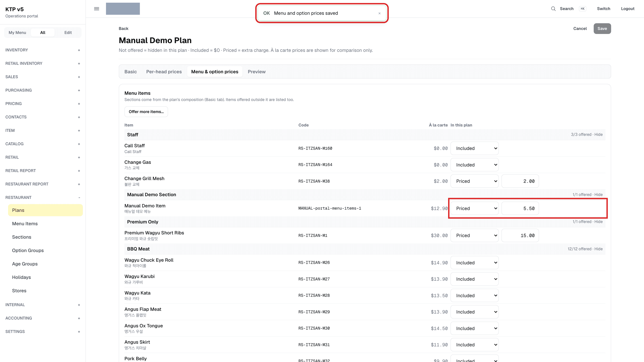Open Change Gas plan status dropdown

pos(474,165)
